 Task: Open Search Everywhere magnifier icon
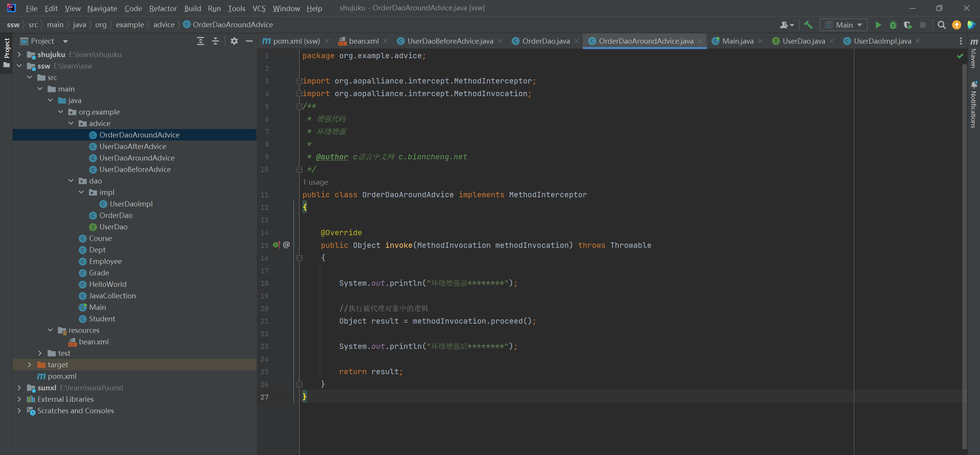pos(941,25)
